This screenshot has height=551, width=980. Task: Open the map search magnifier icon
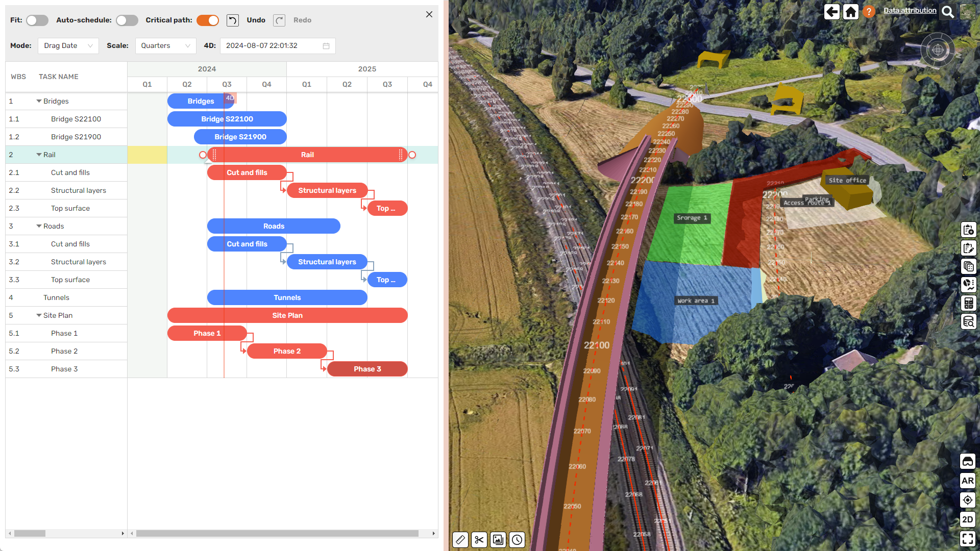point(948,12)
